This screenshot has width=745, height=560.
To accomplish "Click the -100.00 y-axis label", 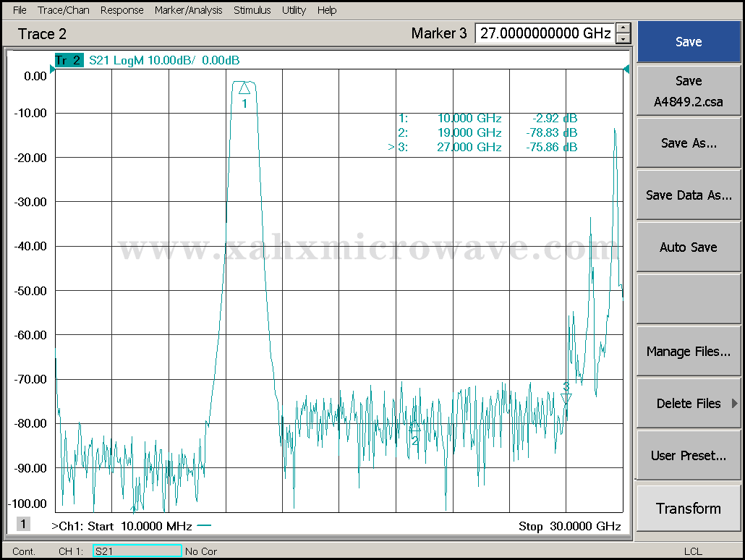I will click(x=27, y=504).
